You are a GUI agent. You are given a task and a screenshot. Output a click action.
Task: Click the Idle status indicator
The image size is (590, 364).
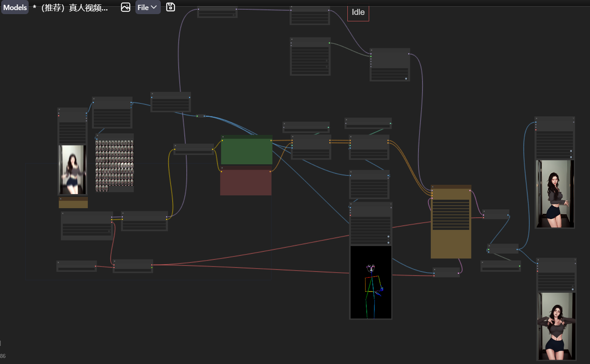point(358,12)
